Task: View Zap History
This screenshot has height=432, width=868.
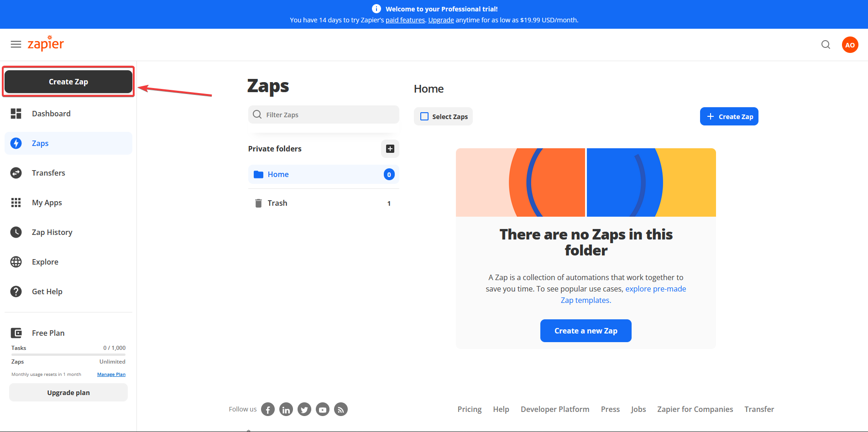Action: coord(68,232)
